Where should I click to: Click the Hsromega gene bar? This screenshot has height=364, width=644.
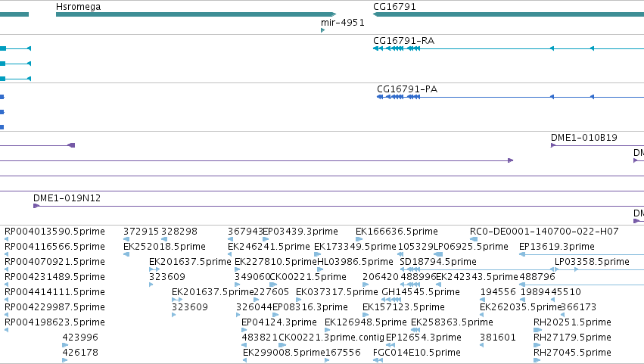click(196, 14)
